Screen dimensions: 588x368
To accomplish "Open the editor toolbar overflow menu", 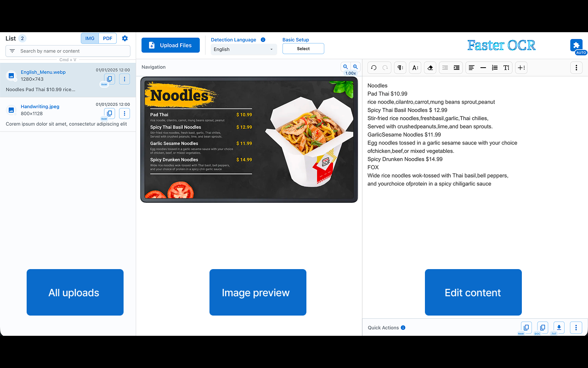I will 577,68.
